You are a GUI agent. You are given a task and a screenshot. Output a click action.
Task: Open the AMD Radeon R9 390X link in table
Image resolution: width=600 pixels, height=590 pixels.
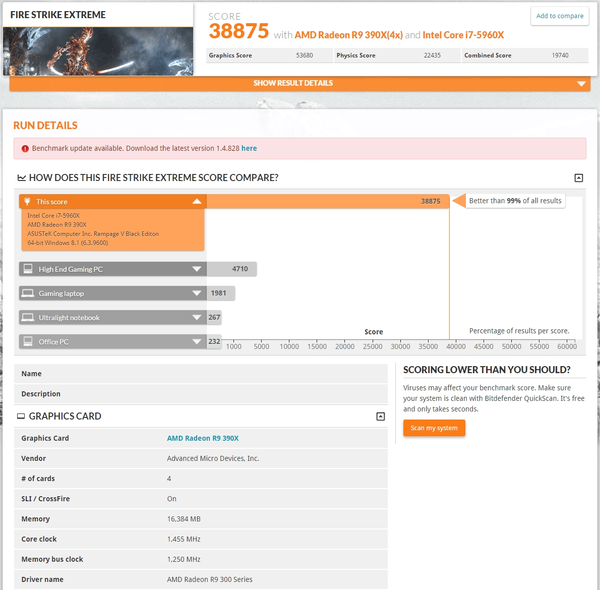[202, 438]
